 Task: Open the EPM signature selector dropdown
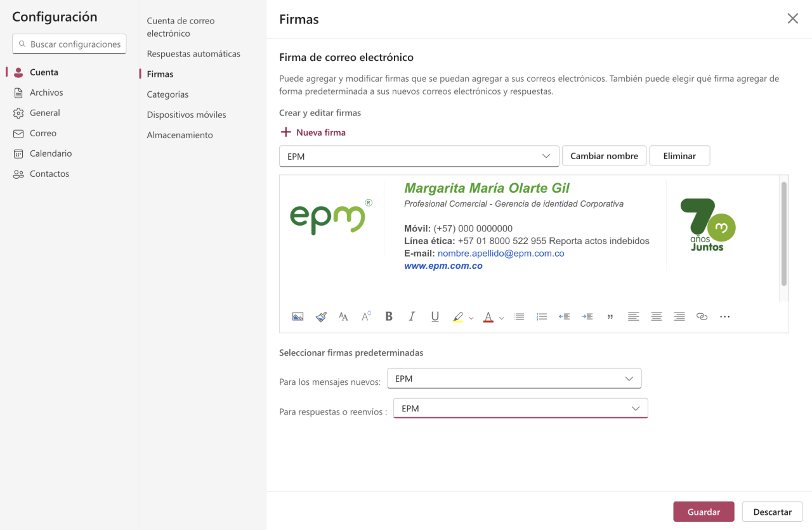click(x=419, y=156)
